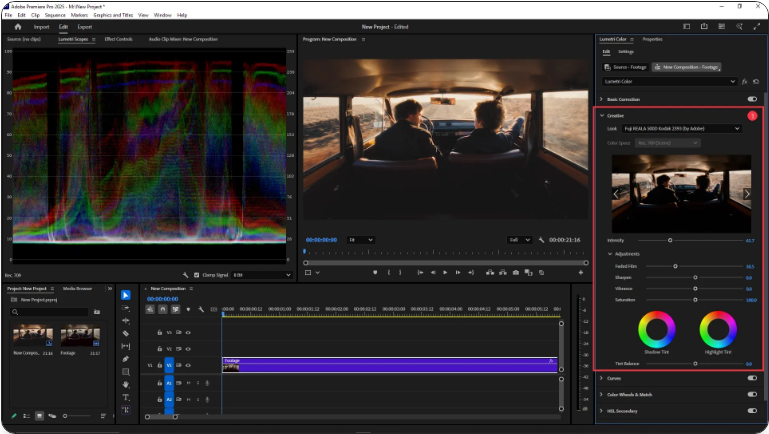Select the Hand tool

click(x=126, y=384)
